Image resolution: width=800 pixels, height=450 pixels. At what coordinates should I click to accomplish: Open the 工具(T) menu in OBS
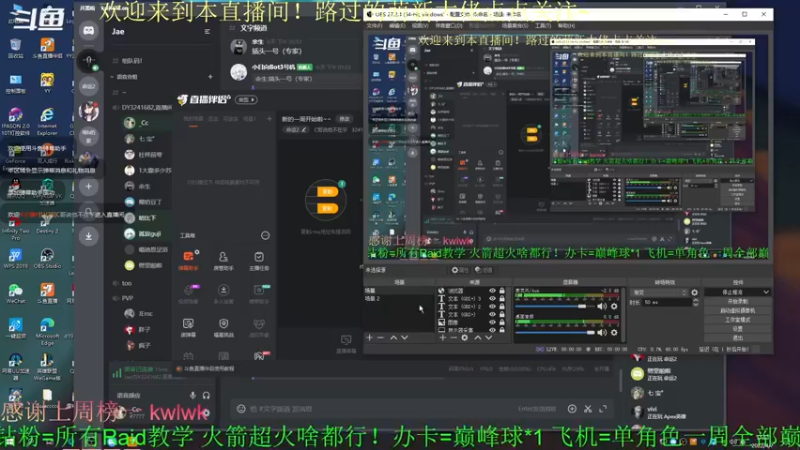coord(542,26)
